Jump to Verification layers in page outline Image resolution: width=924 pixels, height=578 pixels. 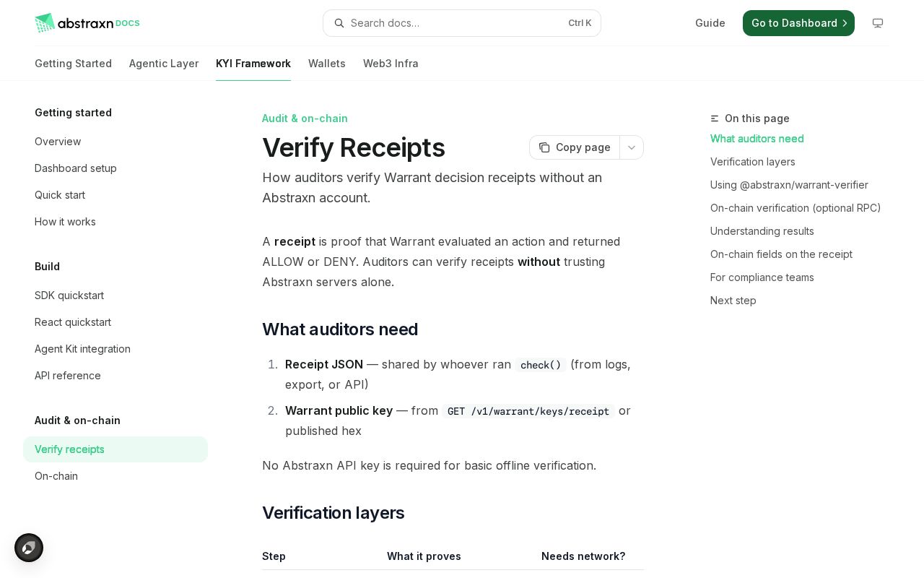coord(753,162)
